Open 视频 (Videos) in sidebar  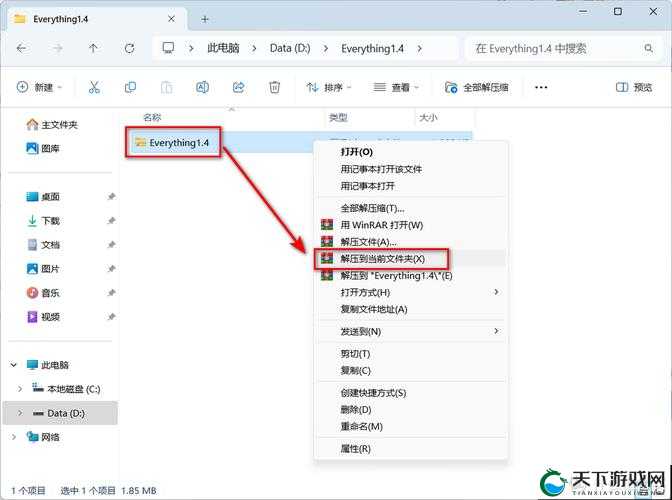[x=43, y=317]
